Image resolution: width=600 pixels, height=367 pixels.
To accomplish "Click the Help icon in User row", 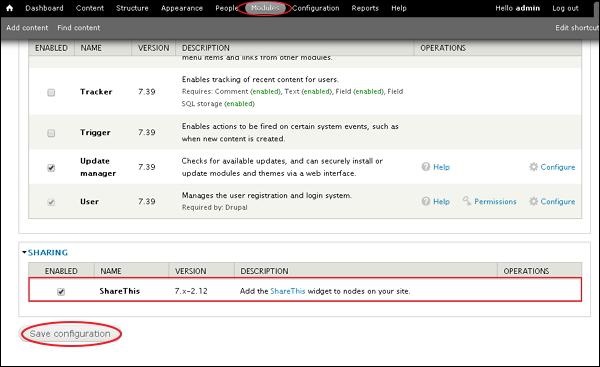I will [426, 201].
